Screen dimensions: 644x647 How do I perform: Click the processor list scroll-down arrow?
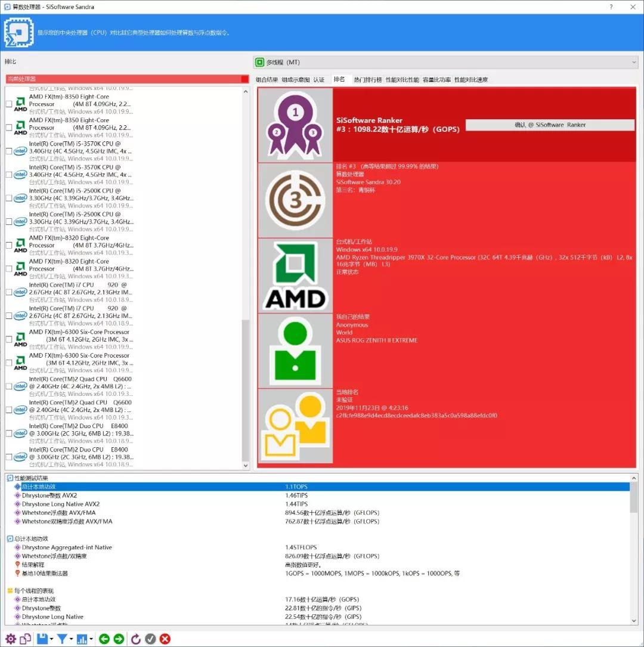tap(246, 465)
